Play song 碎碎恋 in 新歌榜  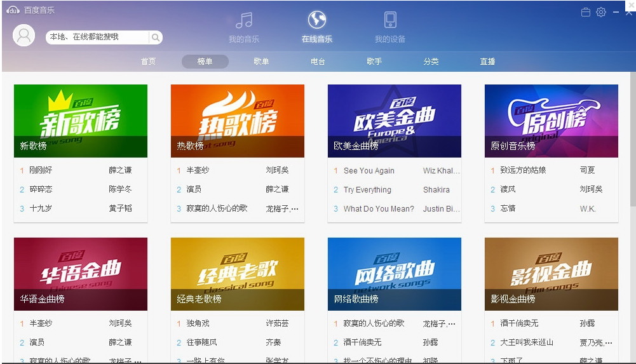[41, 189]
